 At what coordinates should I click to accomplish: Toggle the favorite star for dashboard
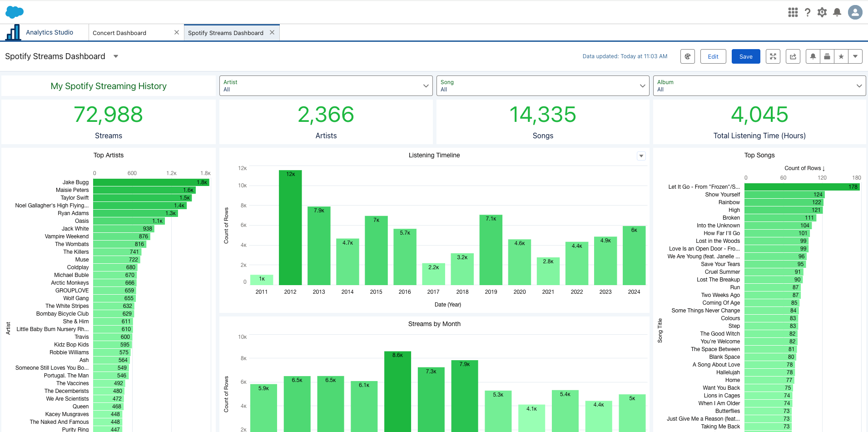(841, 56)
